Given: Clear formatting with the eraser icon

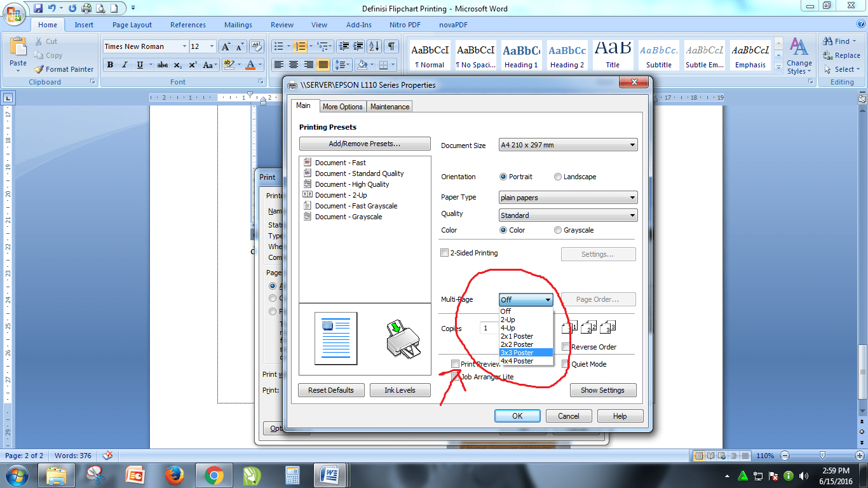Looking at the screenshot, I should 257,46.
